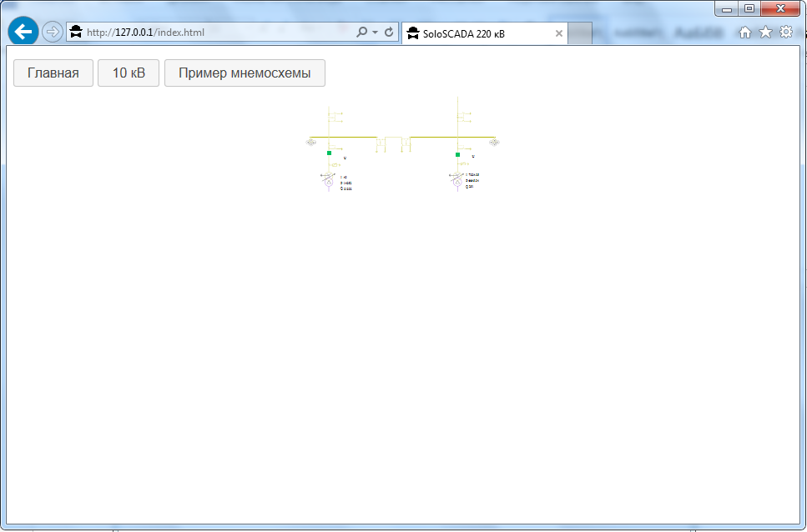Click the left green circuit breaker square
807x532 pixels.
point(330,153)
